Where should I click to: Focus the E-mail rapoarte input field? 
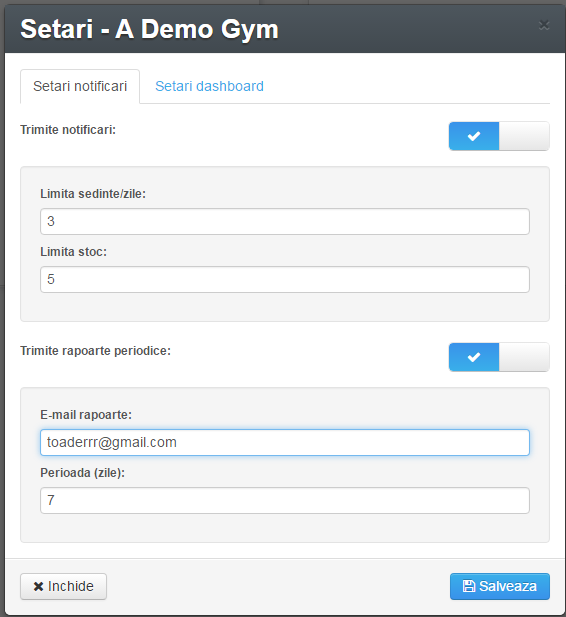[x=285, y=443]
